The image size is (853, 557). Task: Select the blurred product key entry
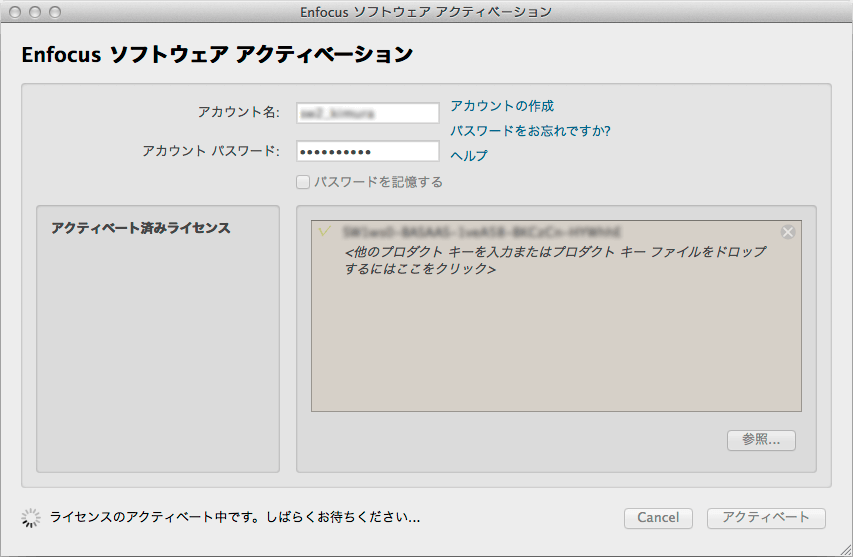(x=481, y=232)
